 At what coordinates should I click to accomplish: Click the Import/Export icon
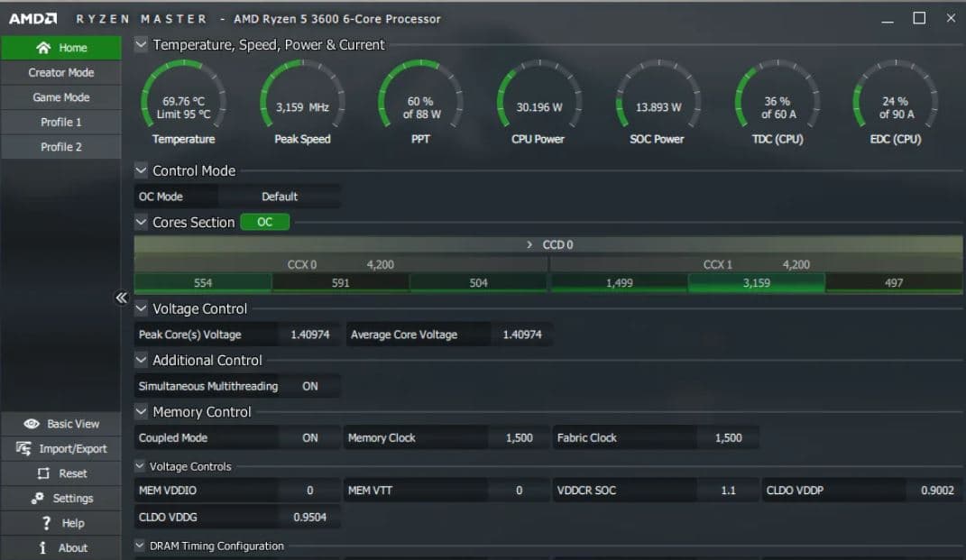24,448
